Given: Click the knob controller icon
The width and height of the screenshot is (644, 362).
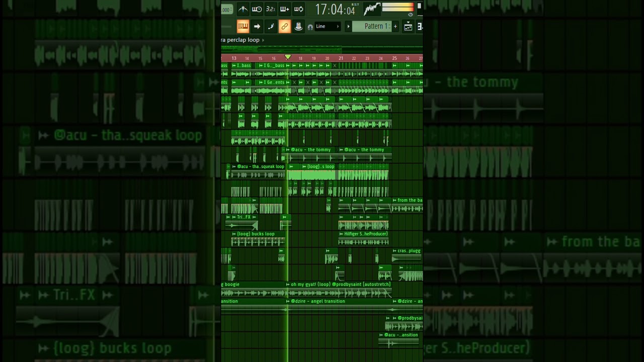Looking at the screenshot, I should click(298, 26).
